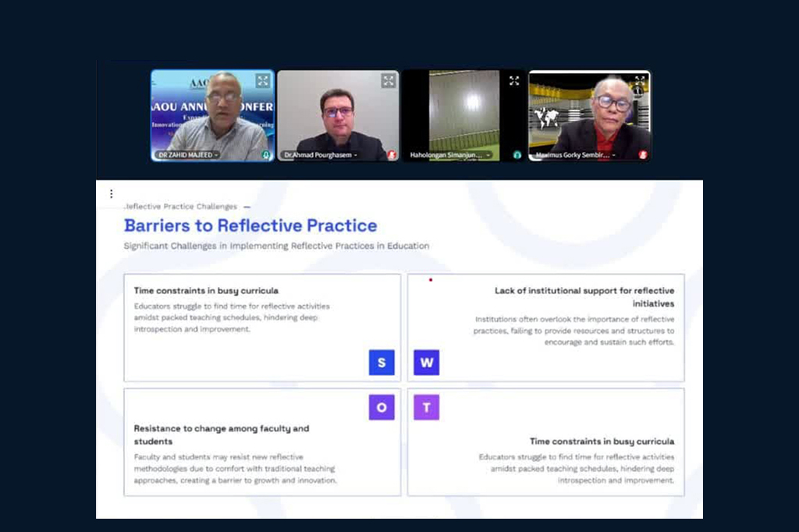Viewport: 799px width, 532px height.
Task: Click the Resistance to change among faculty heading
Action: coord(222,434)
